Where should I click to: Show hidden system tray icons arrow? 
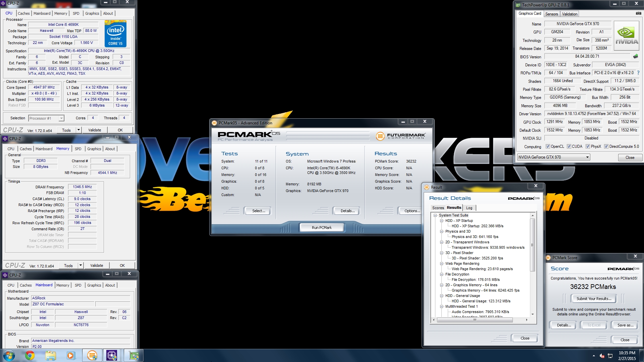[x=594, y=356]
